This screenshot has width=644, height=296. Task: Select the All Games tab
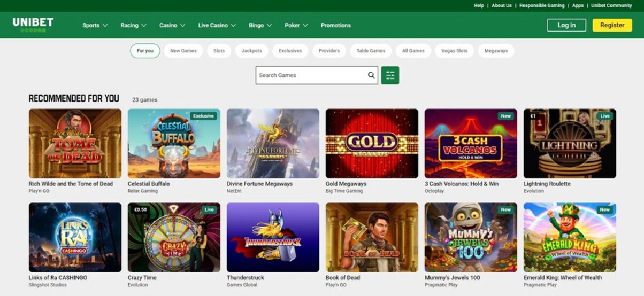[x=413, y=51]
